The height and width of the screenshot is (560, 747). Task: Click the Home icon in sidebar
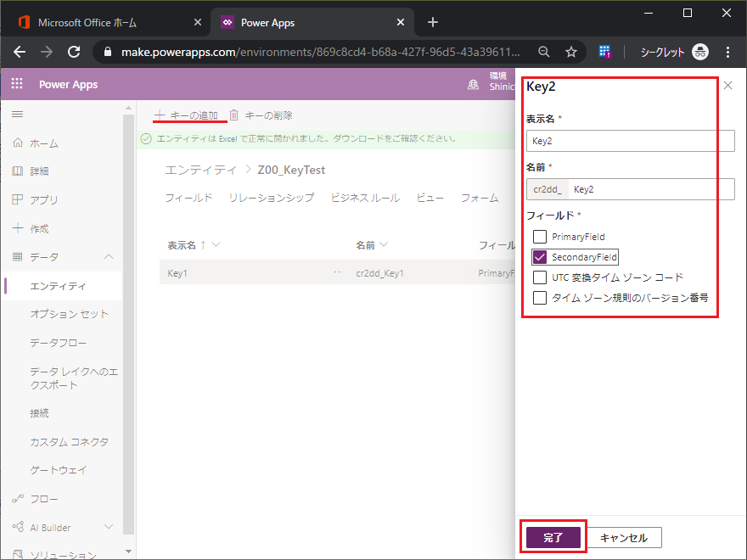click(x=18, y=143)
